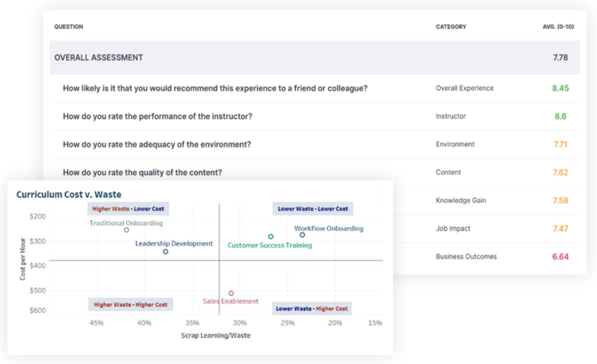Select the adequacy of the environment question
597x364 pixels.
(157, 144)
